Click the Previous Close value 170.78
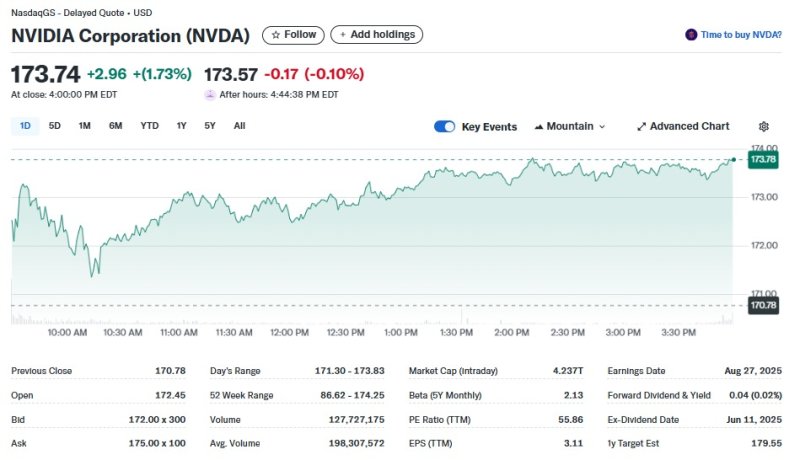This screenshot has height=460, width=800. pyautogui.click(x=170, y=371)
